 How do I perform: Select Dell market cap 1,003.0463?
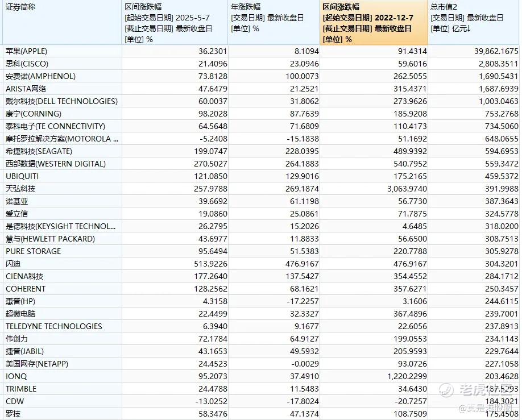coord(498,101)
